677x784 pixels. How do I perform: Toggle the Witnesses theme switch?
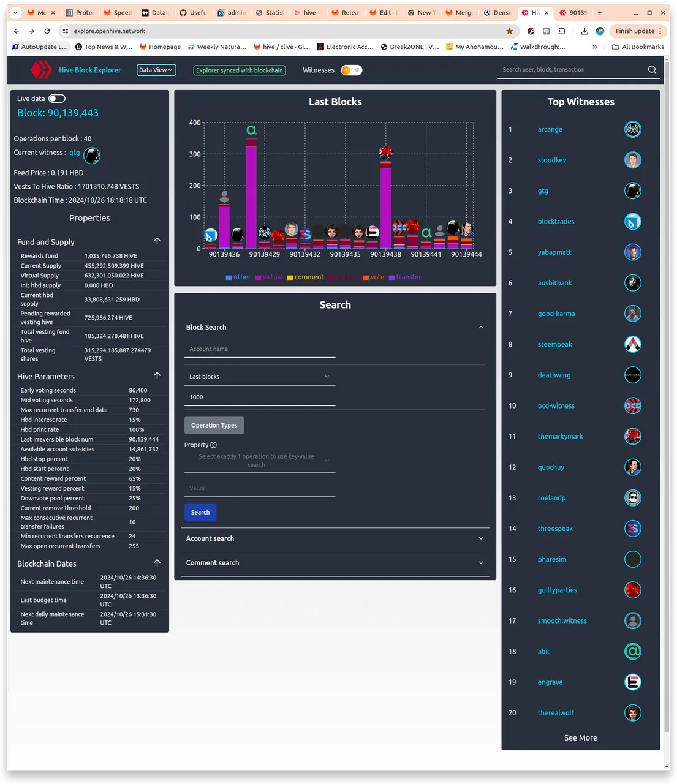(x=352, y=70)
